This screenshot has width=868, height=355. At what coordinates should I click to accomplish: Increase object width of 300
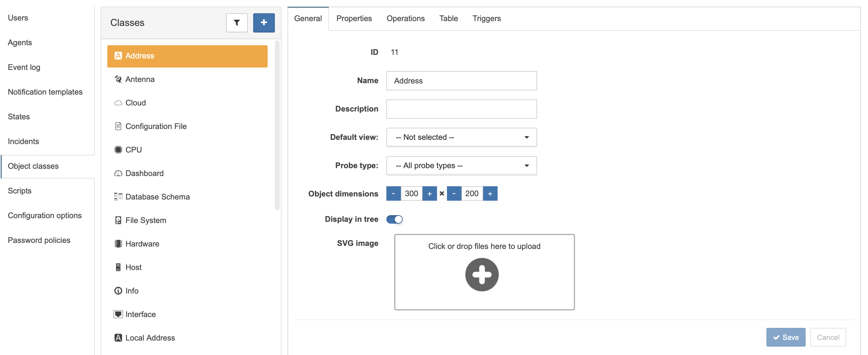point(429,194)
